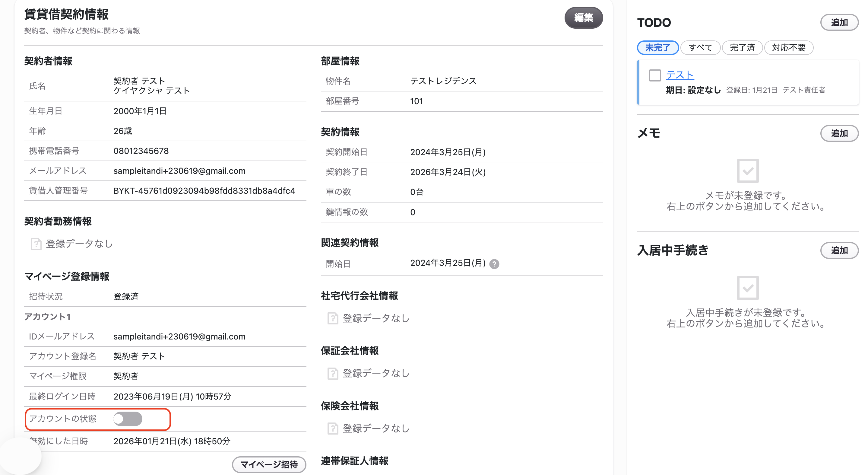Select the 完了済 TODO filter
The image size is (868, 475).
pos(742,48)
